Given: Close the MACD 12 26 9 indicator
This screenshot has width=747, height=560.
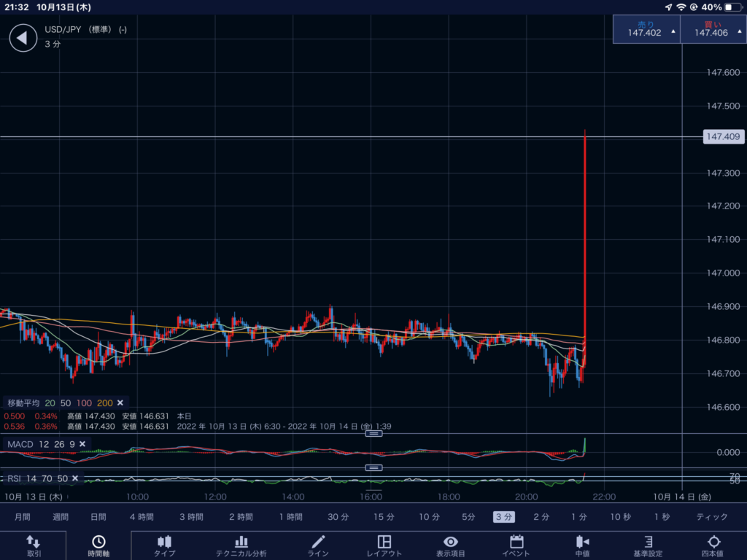Looking at the screenshot, I should tap(82, 444).
